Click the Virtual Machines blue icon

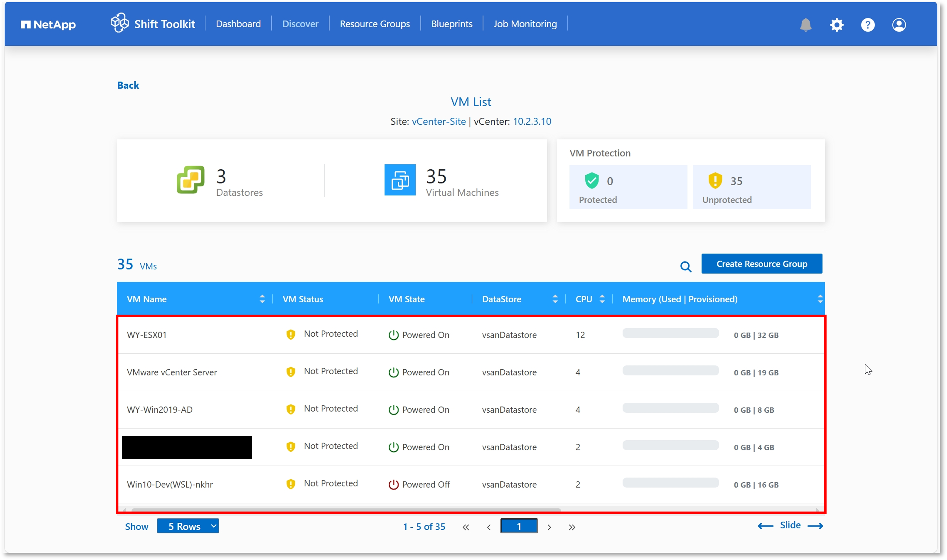point(400,180)
